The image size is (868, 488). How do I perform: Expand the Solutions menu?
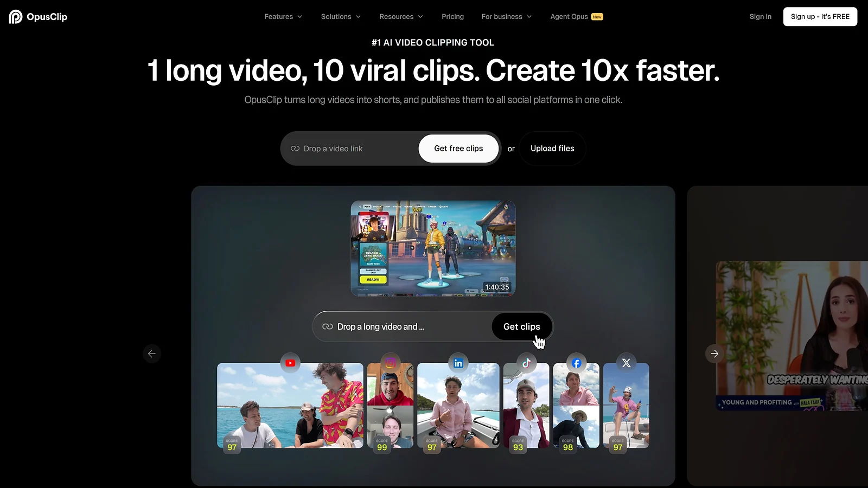pos(341,17)
